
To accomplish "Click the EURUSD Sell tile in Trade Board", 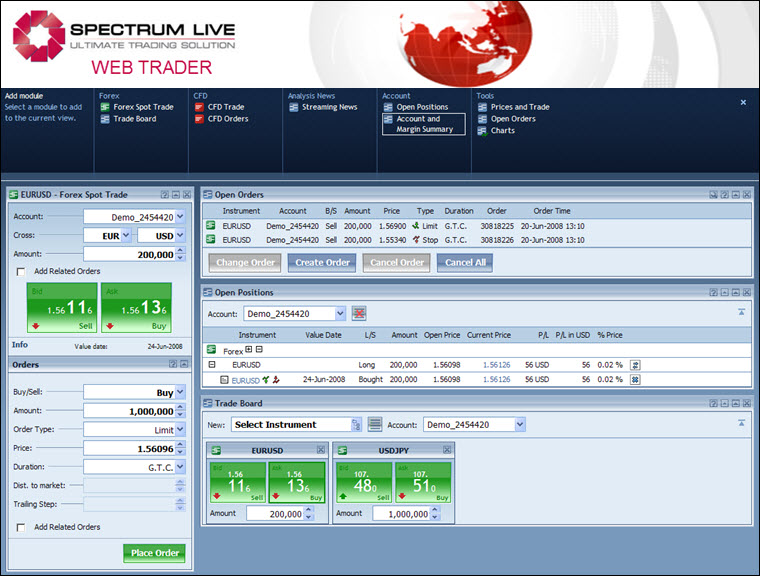I will (x=238, y=482).
